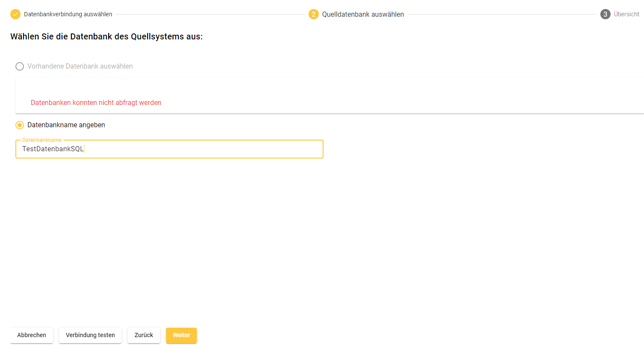This screenshot has width=644, height=350.
Task: Click the step 3 number circle
Action: 605,14
